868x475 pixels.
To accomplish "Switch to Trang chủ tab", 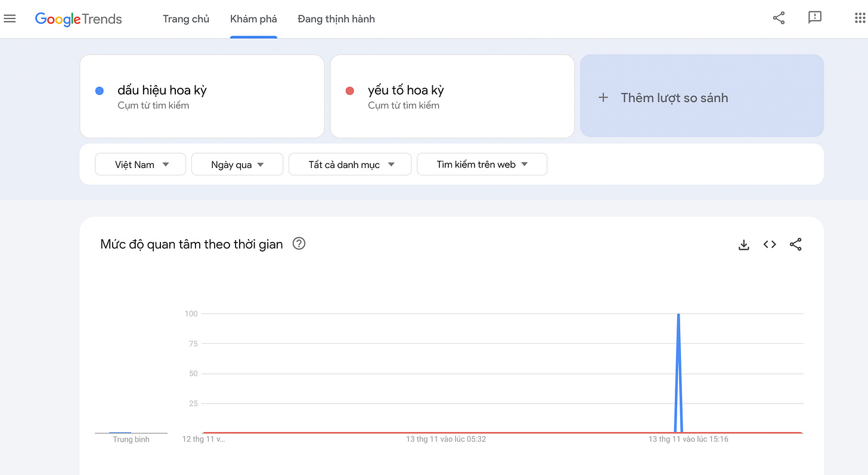I will (x=186, y=19).
